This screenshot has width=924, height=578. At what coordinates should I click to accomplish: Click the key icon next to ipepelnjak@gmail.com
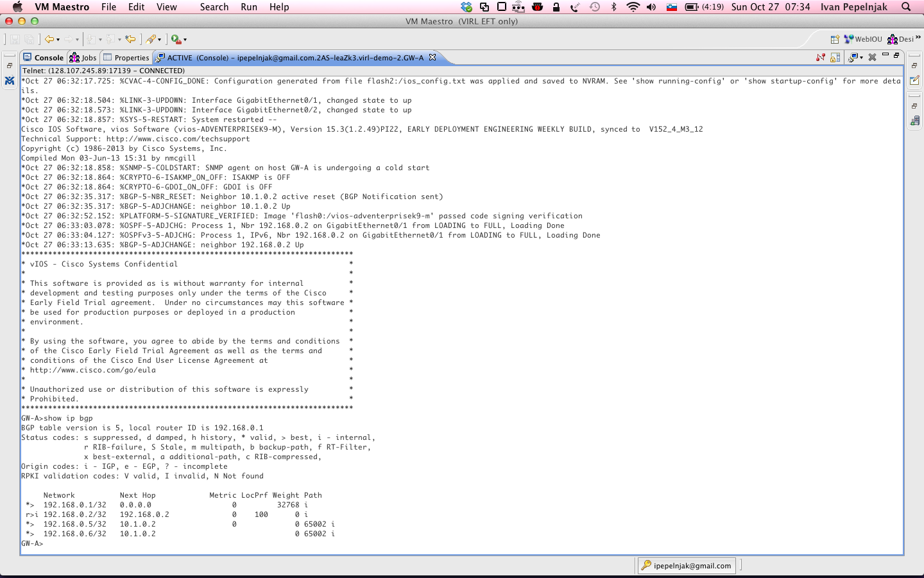click(646, 565)
